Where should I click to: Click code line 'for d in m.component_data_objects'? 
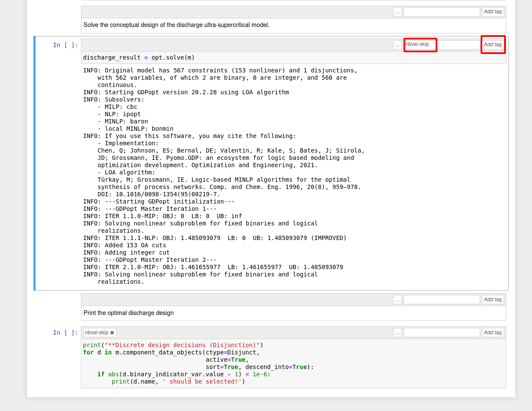[x=171, y=352]
